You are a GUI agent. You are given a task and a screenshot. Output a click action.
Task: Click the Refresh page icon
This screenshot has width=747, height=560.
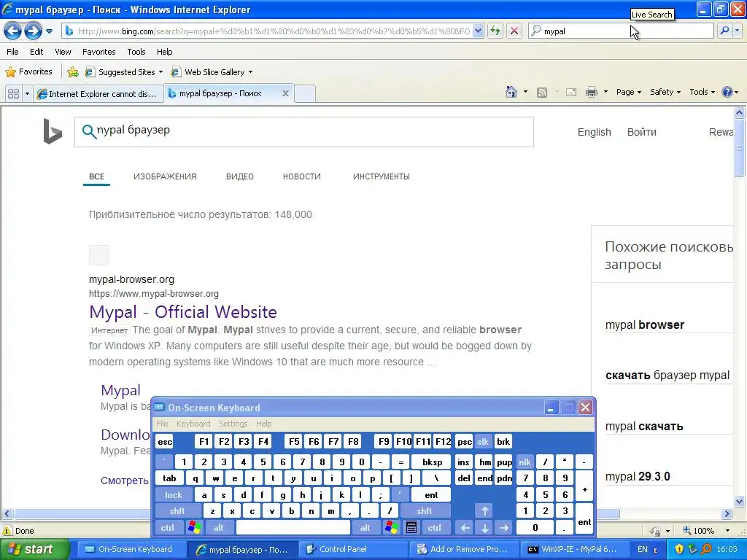(495, 31)
